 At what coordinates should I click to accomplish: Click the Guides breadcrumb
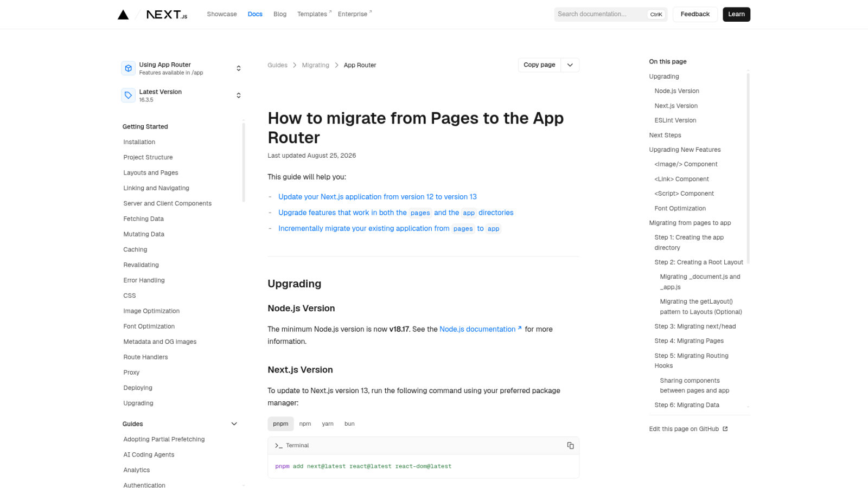tap(277, 65)
